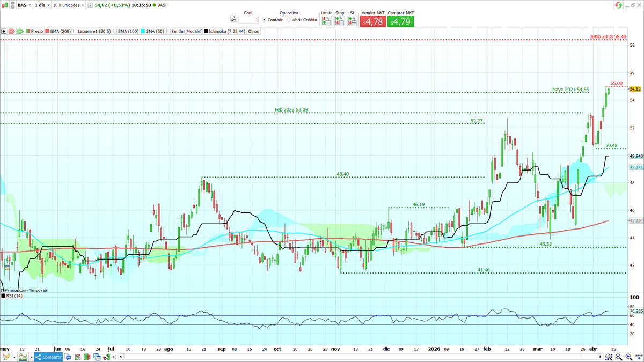644x362 pixels.
Task: Enable the SMA (100) indicator
Action: pyautogui.click(x=126, y=31)
